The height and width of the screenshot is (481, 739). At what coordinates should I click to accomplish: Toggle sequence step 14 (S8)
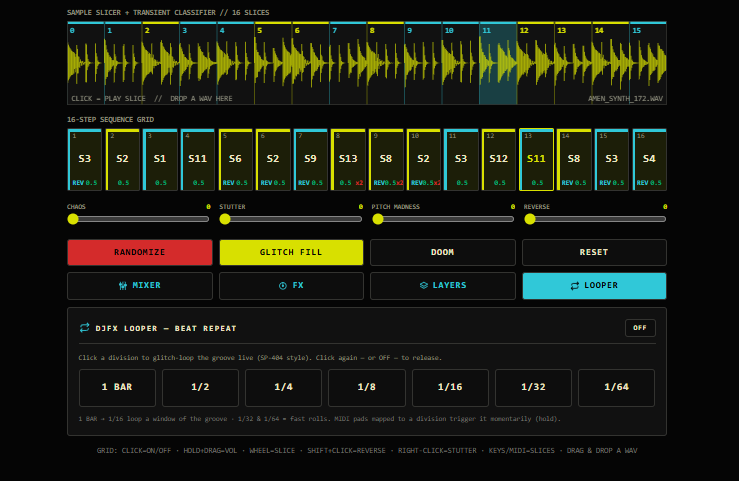coord(574,160)
